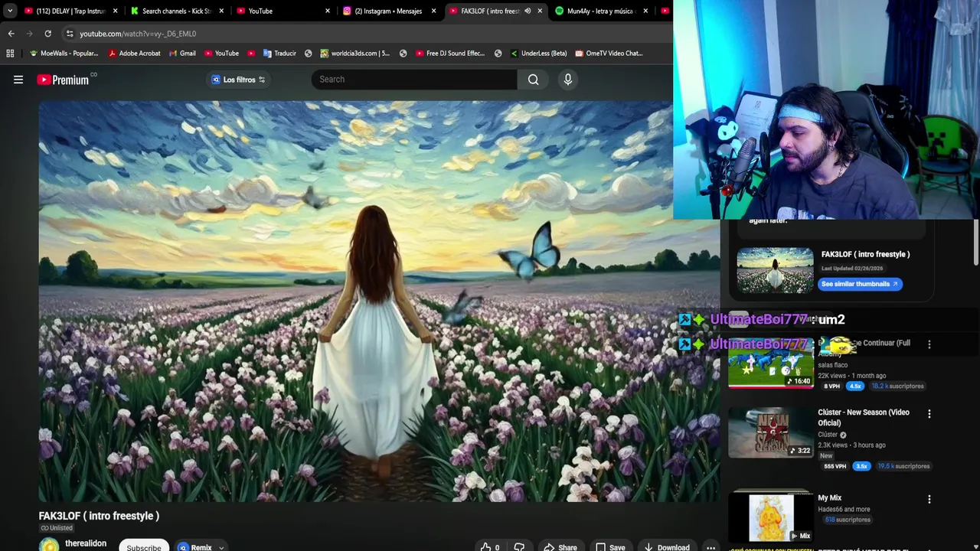Click the URL address bar
Image resolution: width=980 pixels, height=551 pixels.
[367, 34]
